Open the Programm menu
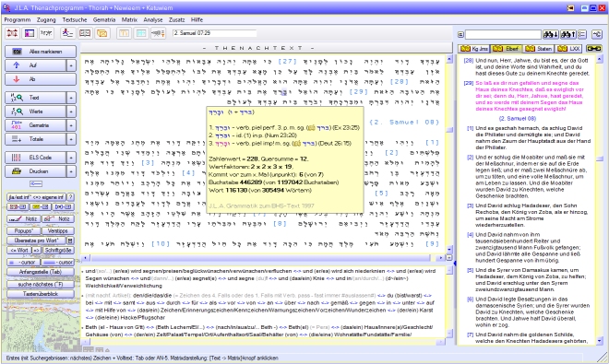609x364 pixels. (x=18, y=19)
